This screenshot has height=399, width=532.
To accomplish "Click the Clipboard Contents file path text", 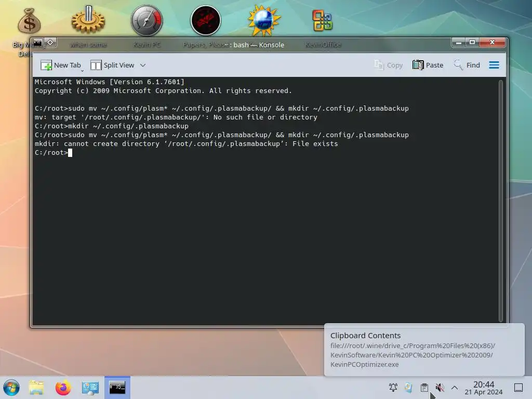I will pyautogui.click(x=413, y=355).
